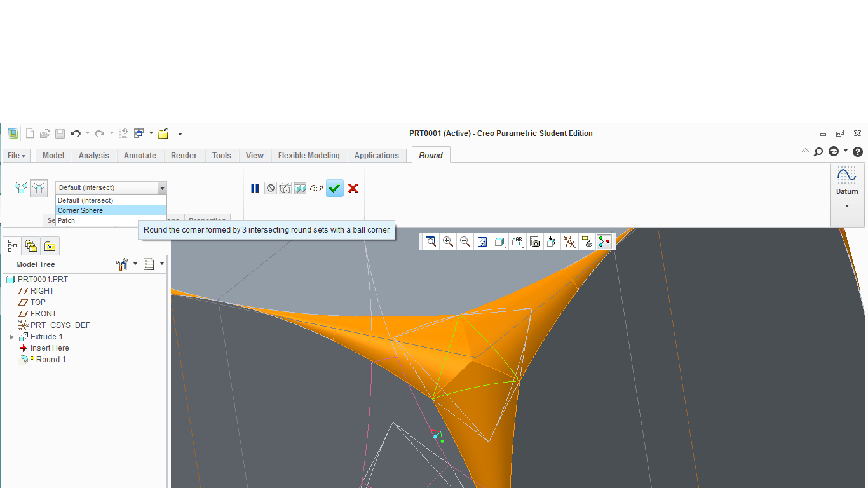Select PRT0001.PRT in the model tree
Screen dimensions: 868x488
[x=43, y=280]
